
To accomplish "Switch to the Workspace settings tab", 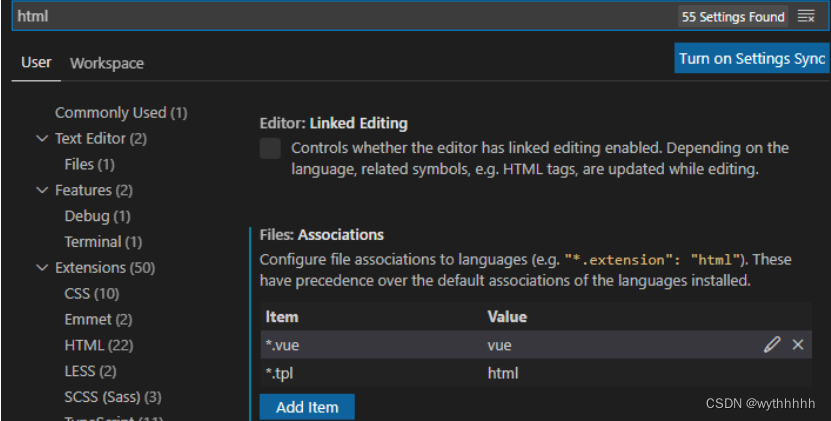I will point(107,63).
